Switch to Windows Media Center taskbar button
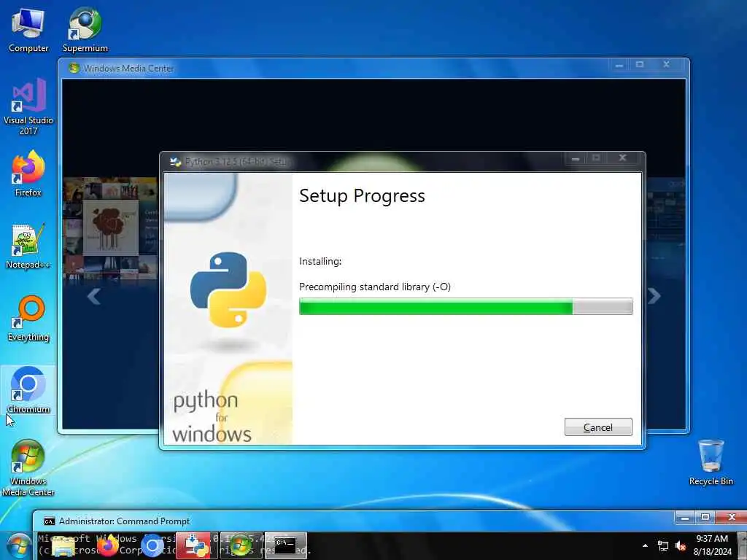 pyautogui.click(x=241, y=545)
